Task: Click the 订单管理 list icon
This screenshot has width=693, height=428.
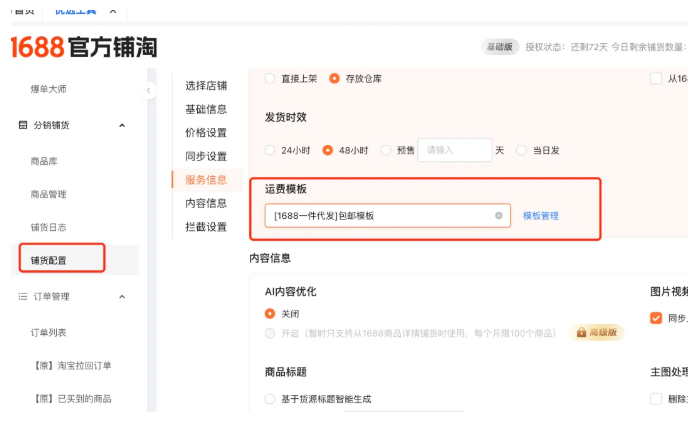Action: [23, 296]
